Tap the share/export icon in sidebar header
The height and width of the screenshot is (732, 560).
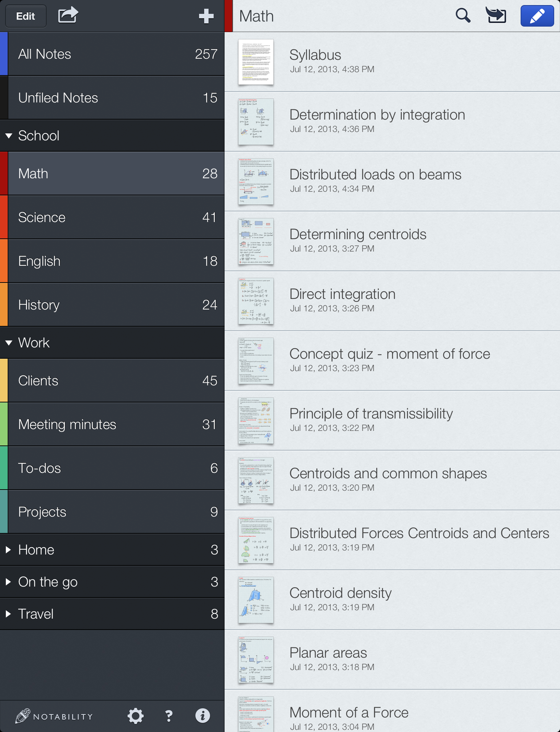pyautogui.click(x=68, y=15)
